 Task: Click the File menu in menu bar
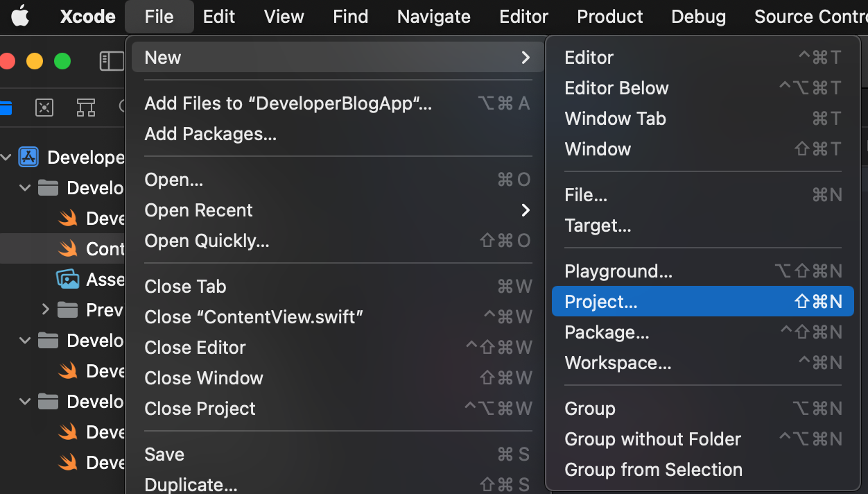[159, 17]
